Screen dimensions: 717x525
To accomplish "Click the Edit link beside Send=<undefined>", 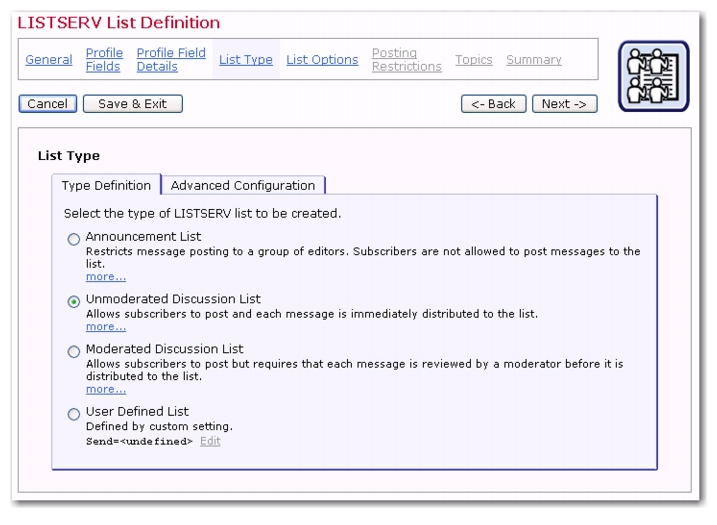I will 210,441.
